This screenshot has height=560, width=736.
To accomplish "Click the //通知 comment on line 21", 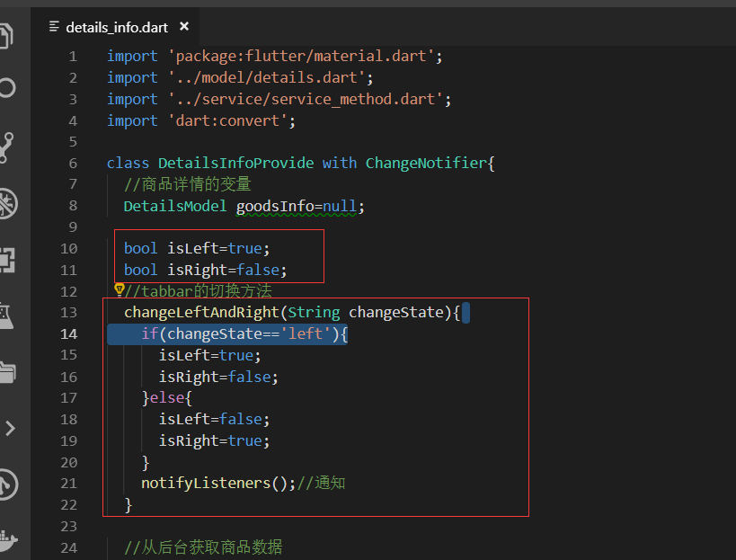I will click(321, 483).
